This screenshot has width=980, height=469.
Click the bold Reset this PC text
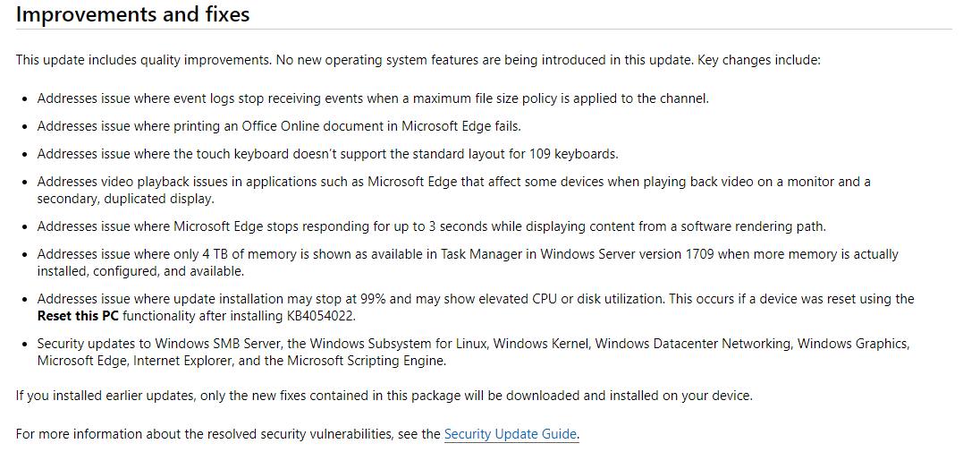[x=78, y=316]
